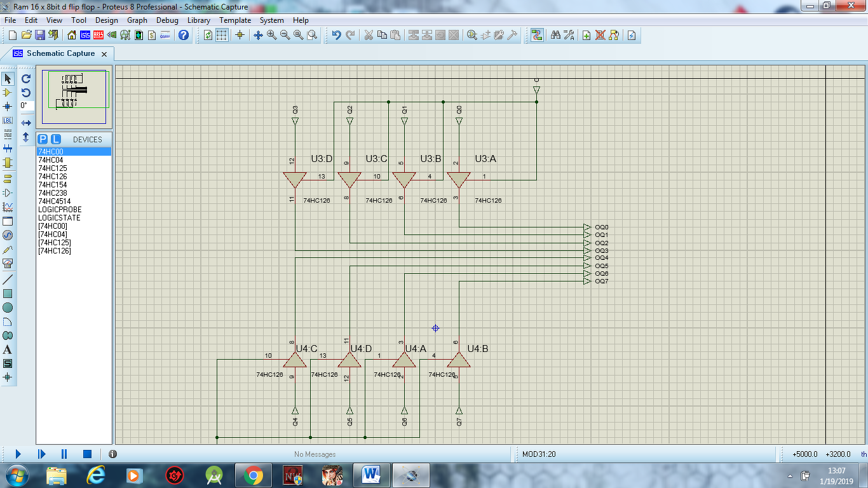This screenshot has height=488, width=868.
Task: Start the simulation with Play button
Action: 18,454
